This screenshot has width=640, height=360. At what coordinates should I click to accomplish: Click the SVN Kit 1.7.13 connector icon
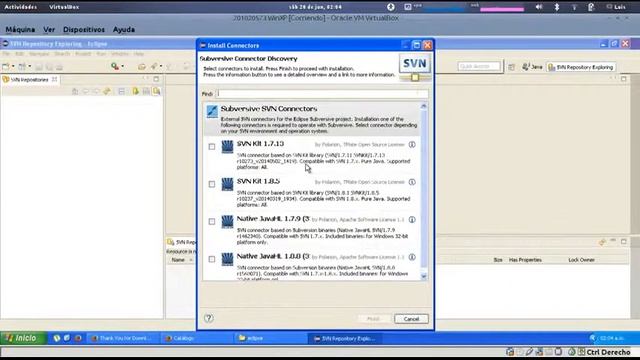227,147
